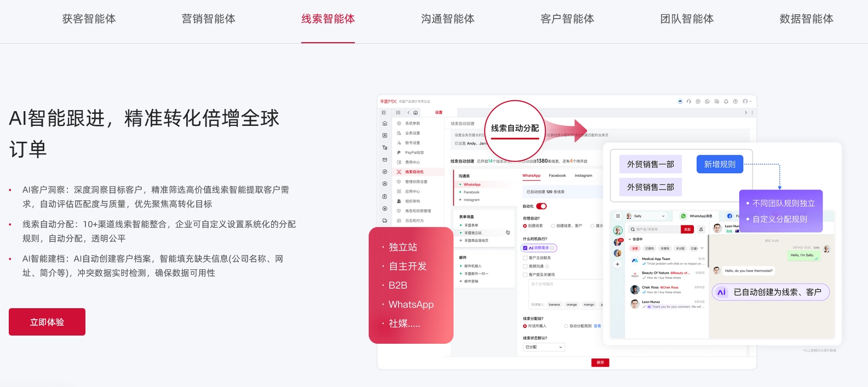Image resolution: width=868 pixels, height=387 pixels.
Task: Click the home icon in the breadcrumb bar
Action: click(x=416, y=112)
